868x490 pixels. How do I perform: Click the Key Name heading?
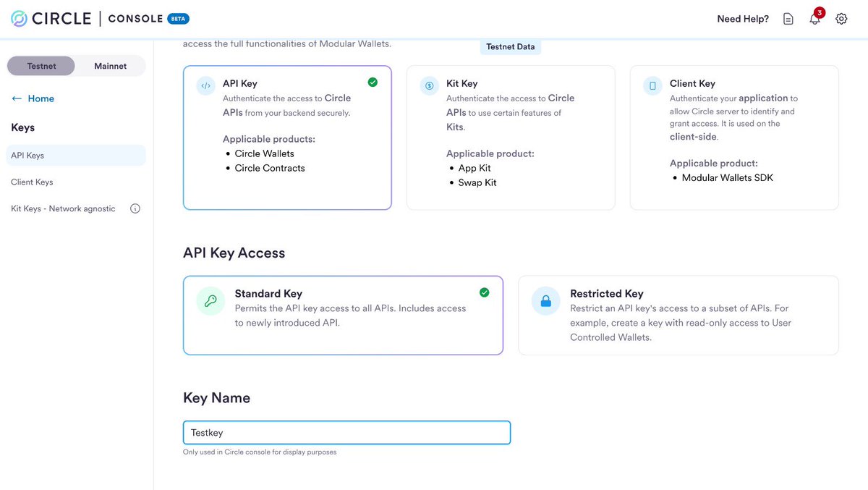point(216,398)
